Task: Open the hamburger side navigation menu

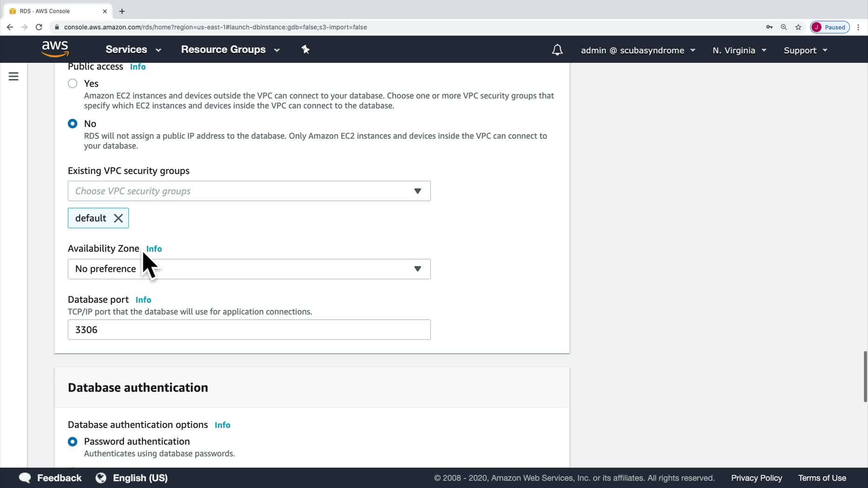Action: coord(13,76)
